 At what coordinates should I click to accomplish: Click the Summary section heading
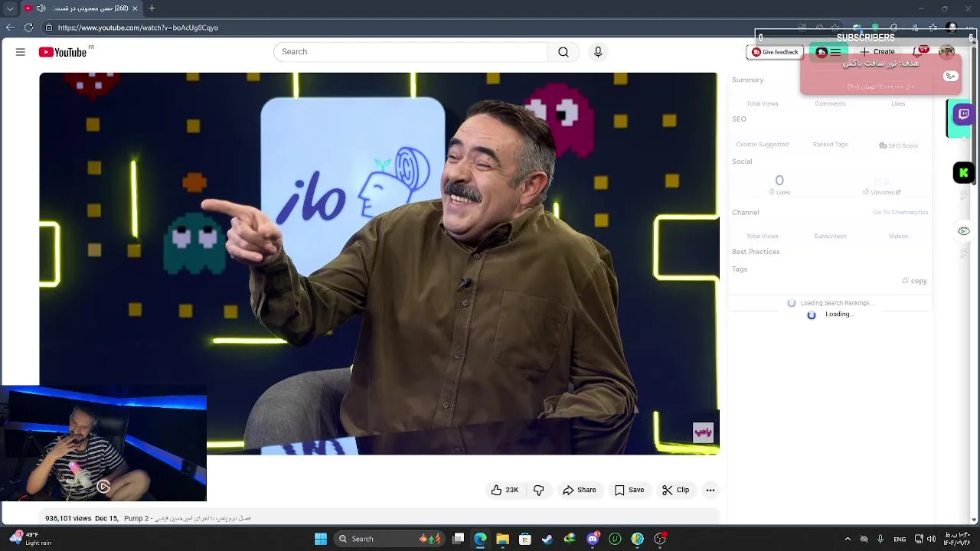(x=747, y=80)
